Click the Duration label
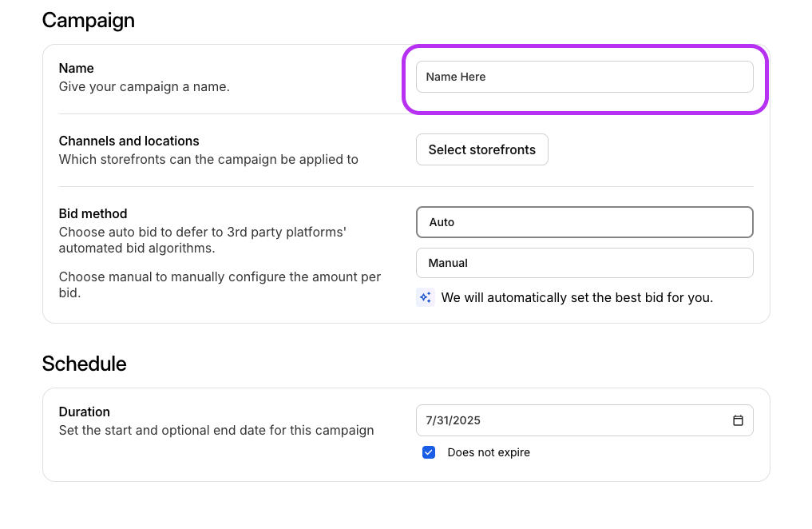This screenshot has width=812, height=529. [x=84, y=412]
